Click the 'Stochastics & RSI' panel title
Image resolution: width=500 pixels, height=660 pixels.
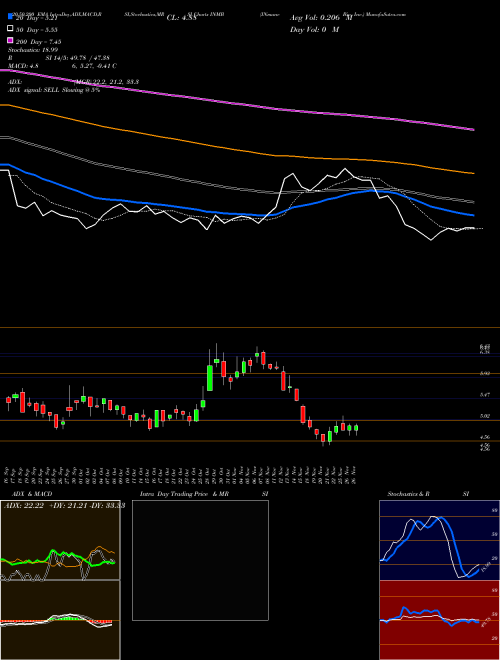coord(428,494)
